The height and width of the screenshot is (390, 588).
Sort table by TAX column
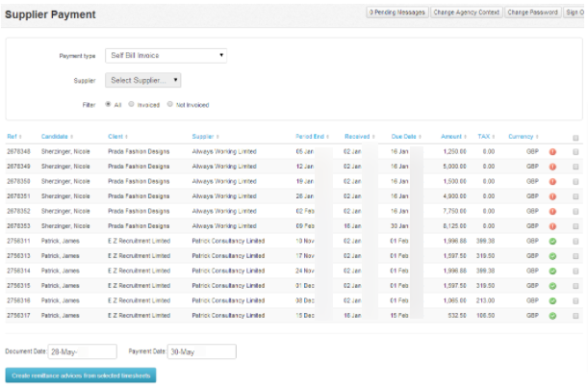pos(486,136)
